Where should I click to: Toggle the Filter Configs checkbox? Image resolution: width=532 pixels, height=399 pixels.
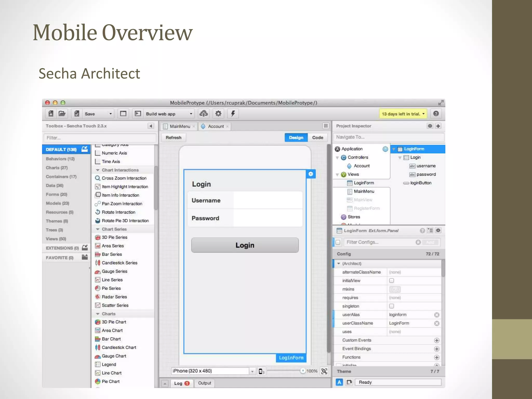coord(338,242)
